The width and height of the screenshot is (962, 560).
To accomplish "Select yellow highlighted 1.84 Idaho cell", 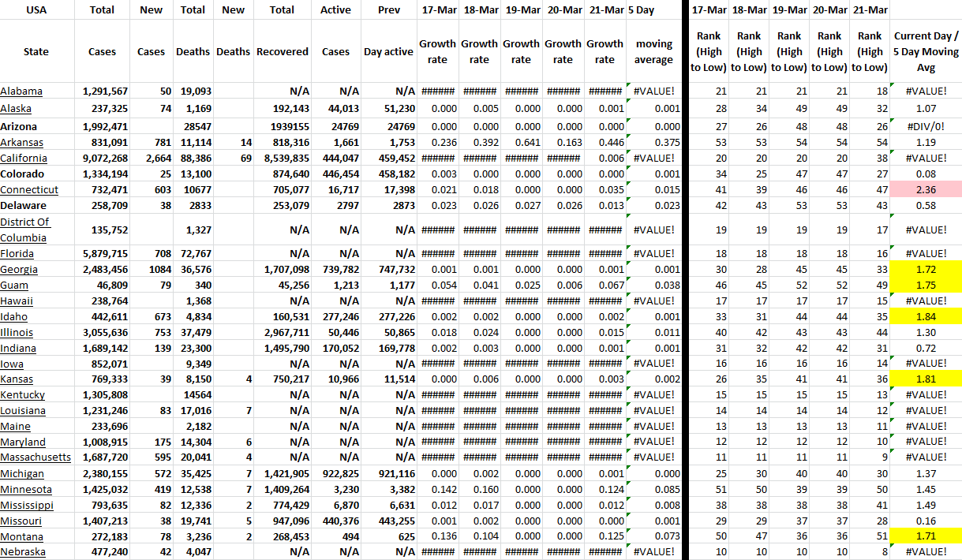I will point(926,316).
